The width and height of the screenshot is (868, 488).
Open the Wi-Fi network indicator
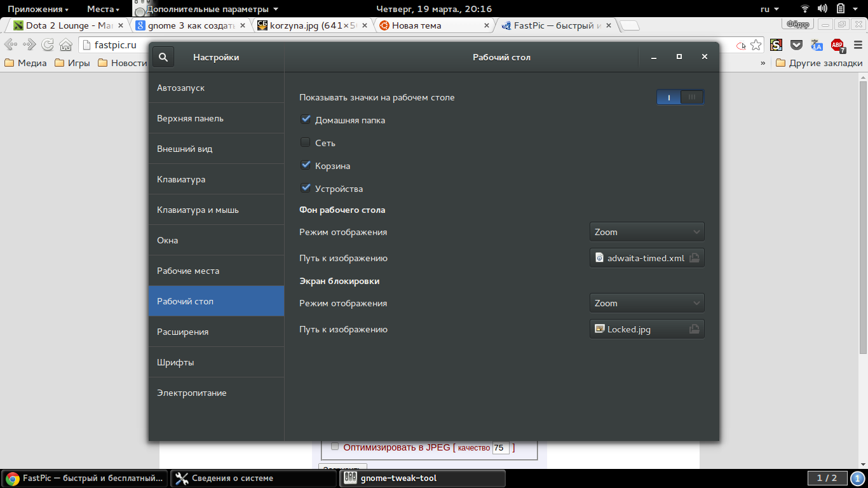805,9
